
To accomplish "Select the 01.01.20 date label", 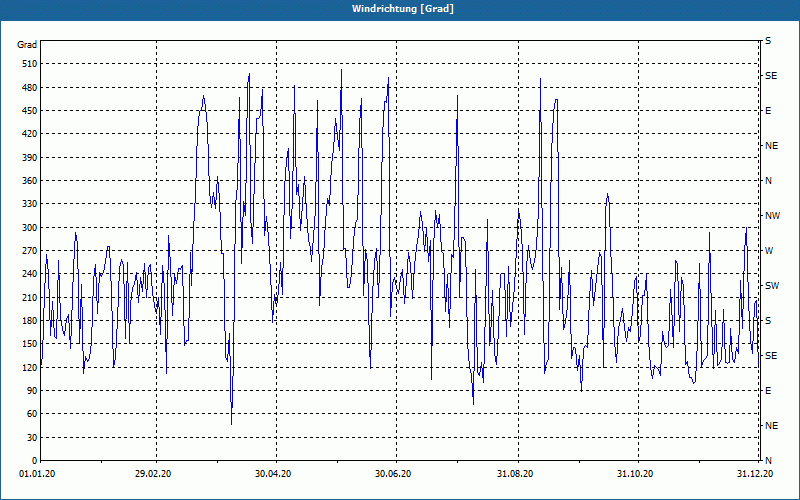I will [x=37, y=474].
